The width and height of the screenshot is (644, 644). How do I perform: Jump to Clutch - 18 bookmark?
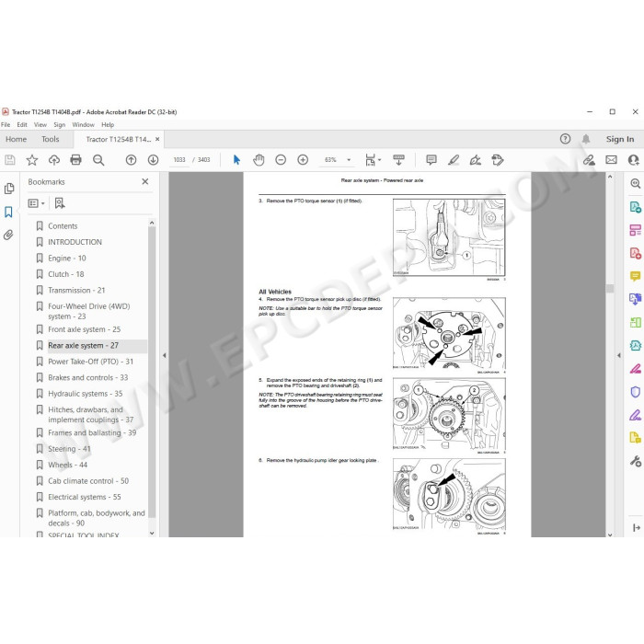coord(65,274)
